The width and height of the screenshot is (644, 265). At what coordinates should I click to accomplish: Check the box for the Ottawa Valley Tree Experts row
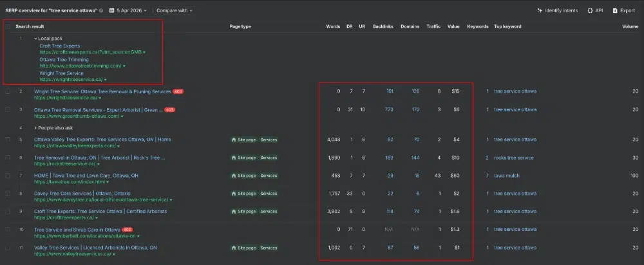tap(8, 140)
